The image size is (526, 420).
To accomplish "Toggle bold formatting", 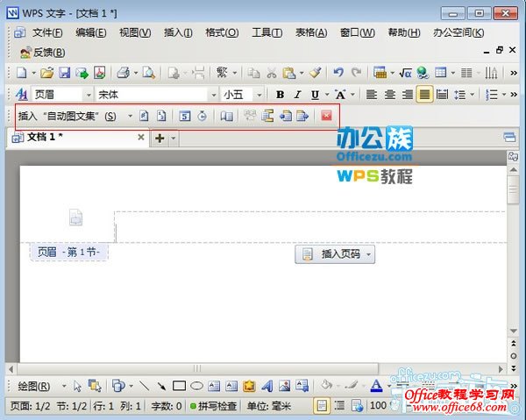I will coord(281,95).
